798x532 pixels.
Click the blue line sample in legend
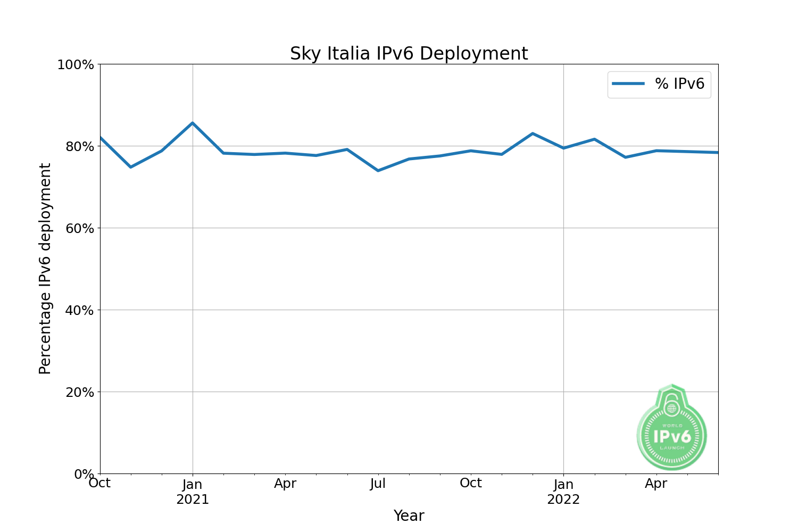coord(628,84)
